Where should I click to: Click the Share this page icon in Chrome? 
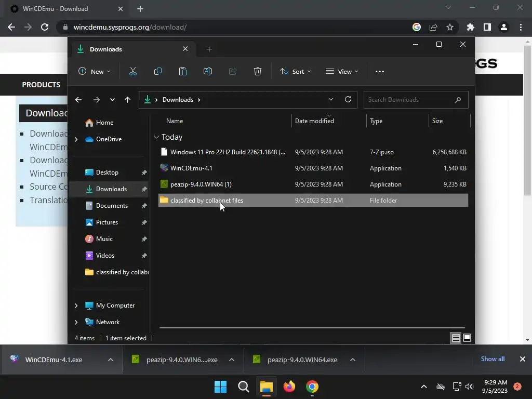[x=433, y=27]
